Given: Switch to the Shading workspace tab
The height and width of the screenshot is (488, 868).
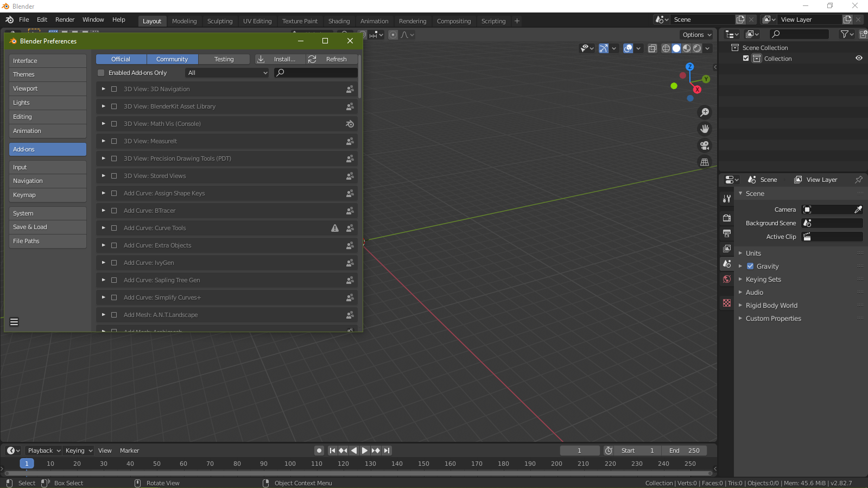Looking at the screenshot, I should (339, 21).
